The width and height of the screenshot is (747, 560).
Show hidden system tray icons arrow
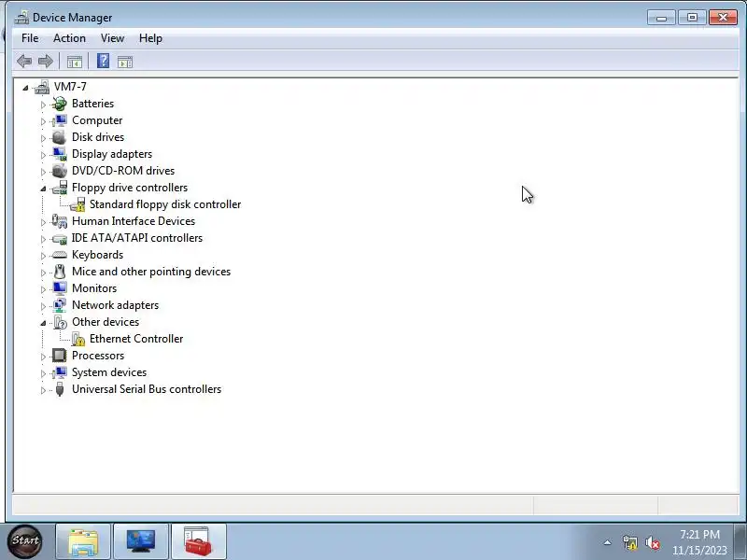[x=608, y=542]
